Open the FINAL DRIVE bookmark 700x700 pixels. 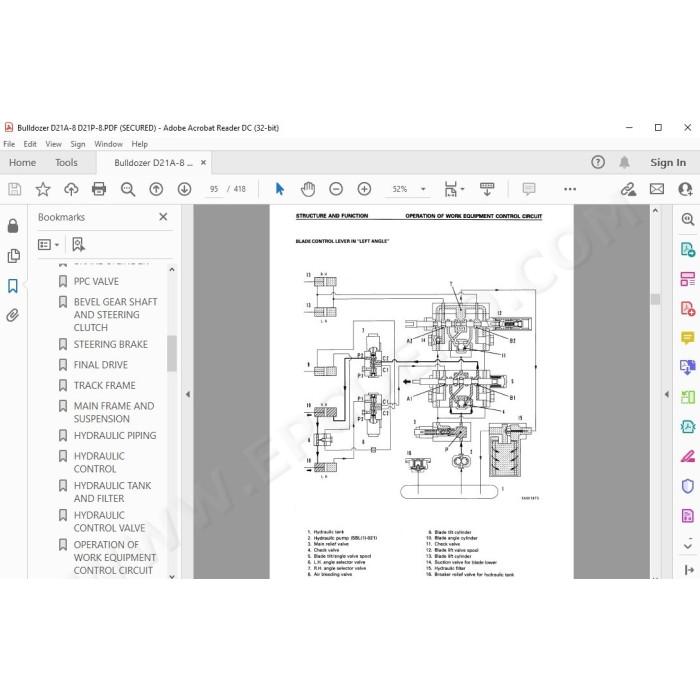100,365
